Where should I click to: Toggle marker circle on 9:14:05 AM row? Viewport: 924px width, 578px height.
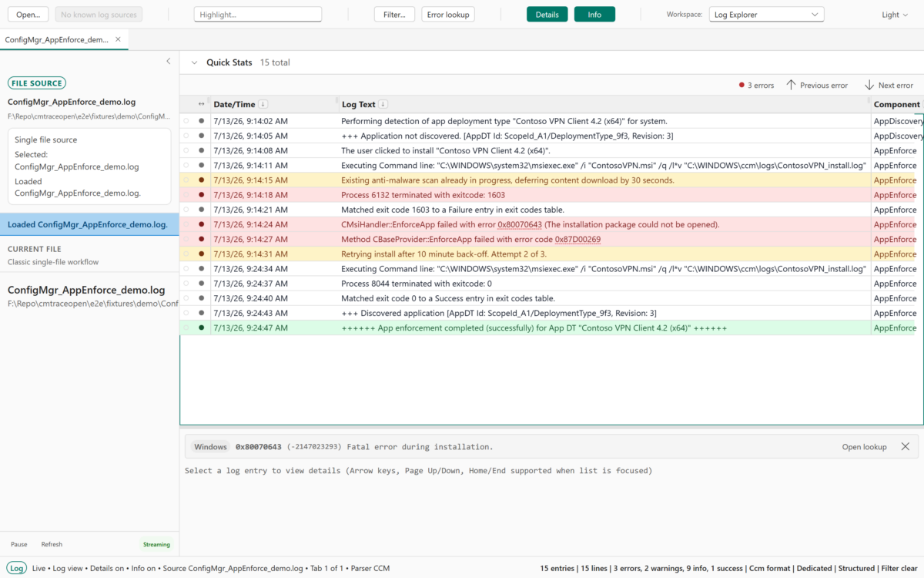186,136
